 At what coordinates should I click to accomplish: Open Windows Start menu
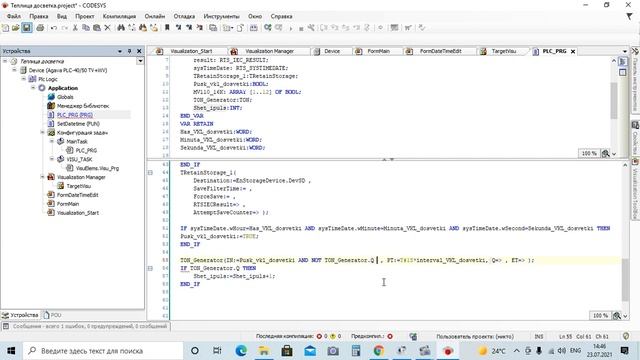point(11,351)
